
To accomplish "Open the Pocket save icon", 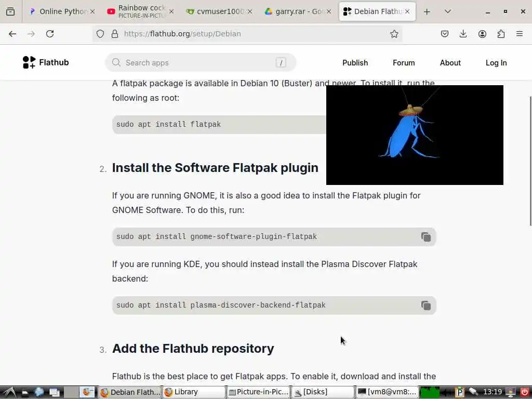I will (x=445, y=34).
